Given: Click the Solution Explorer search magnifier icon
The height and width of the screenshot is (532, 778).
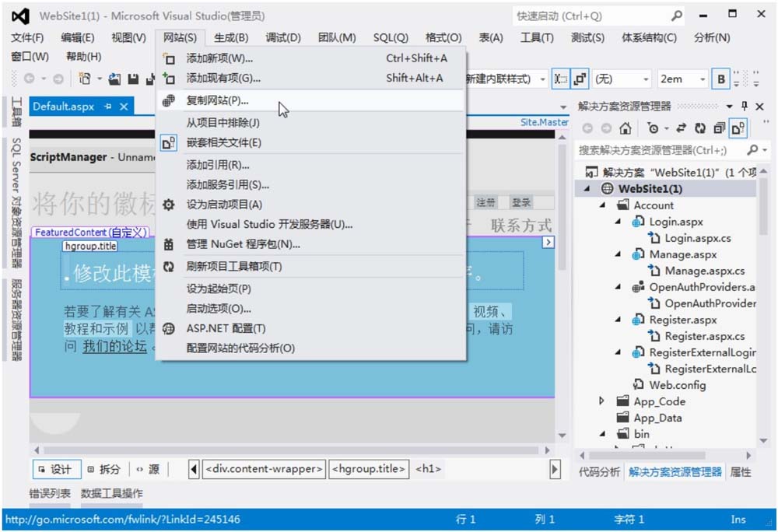Looking at the screenshot, I should pyautogui.click(x=752, y=150).
